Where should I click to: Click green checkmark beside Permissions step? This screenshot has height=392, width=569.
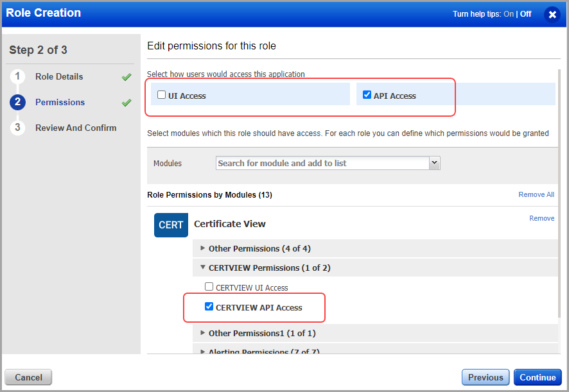coord(127,103)
